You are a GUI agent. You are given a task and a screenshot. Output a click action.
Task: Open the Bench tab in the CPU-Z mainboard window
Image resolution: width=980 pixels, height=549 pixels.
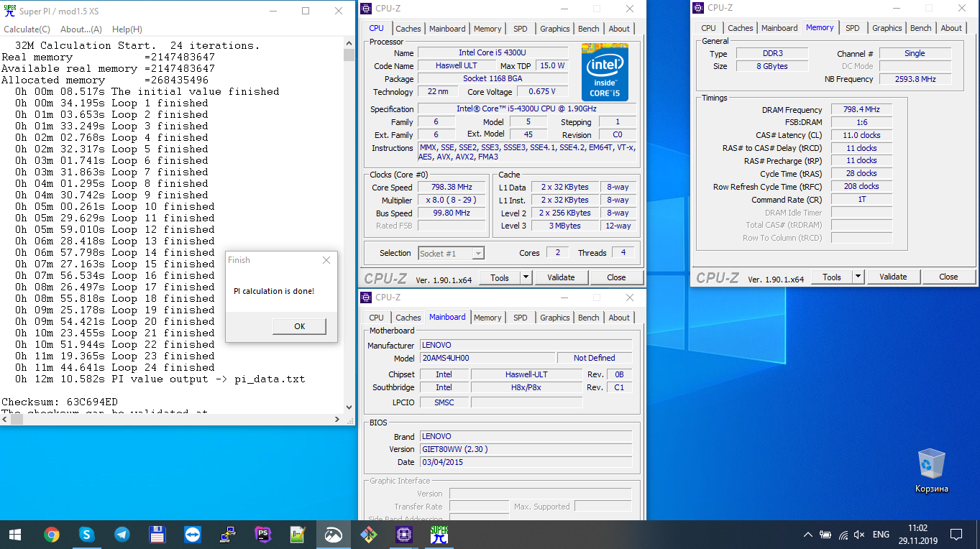[589, 318]
